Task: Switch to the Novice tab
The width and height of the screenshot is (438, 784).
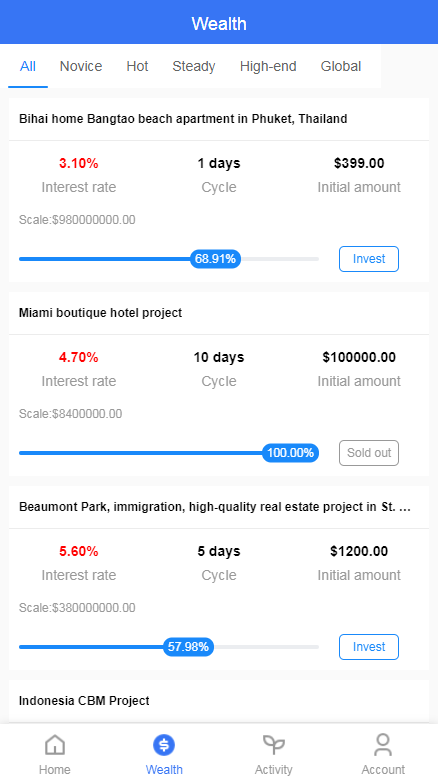Action: 81,66
